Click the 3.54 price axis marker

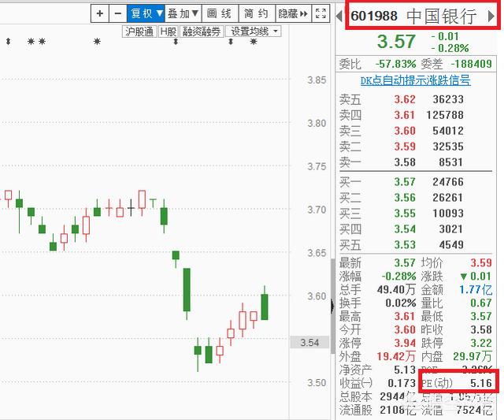point(309,343)
